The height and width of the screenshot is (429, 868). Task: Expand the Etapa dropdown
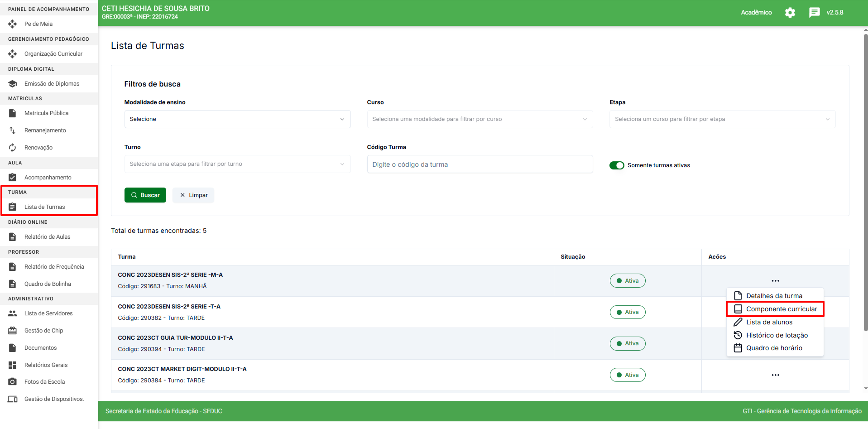[722, 119]
